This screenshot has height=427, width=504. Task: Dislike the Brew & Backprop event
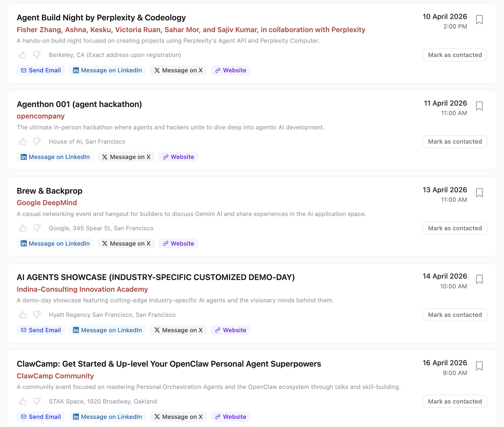[x=37, y=228]
